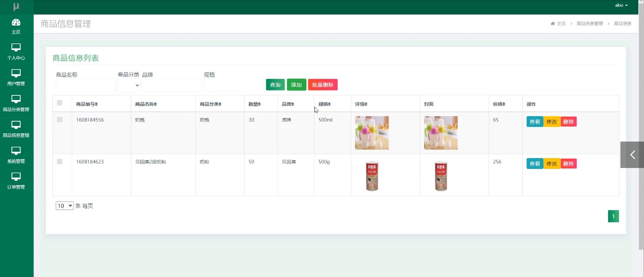644x277 pixels.
Task: Open 用户管理 monitor icon in sidebar
Action: click(16, 73)
